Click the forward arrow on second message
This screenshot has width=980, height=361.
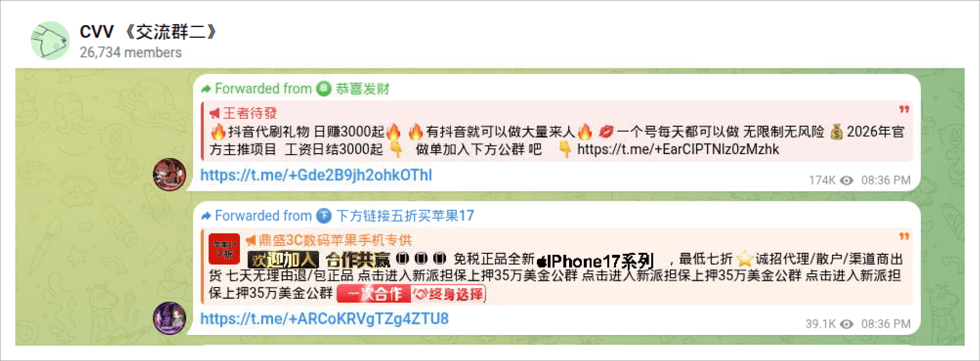[x=206, y=216]
